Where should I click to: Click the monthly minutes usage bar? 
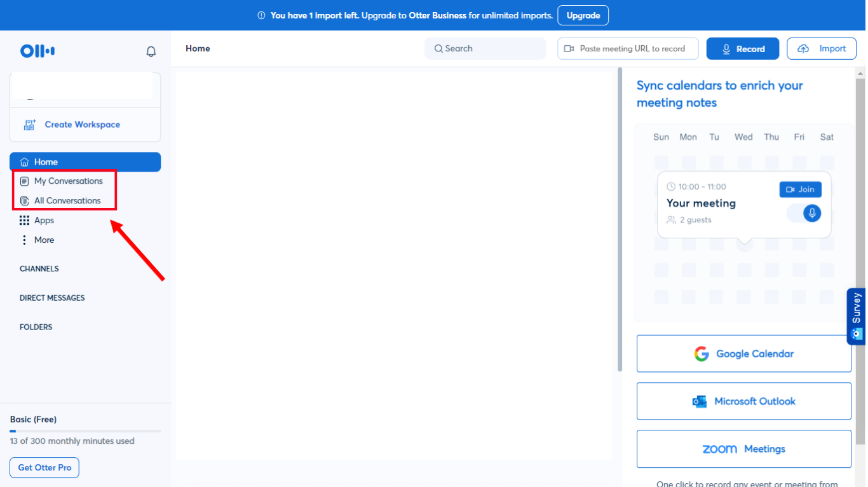(85, 431)
